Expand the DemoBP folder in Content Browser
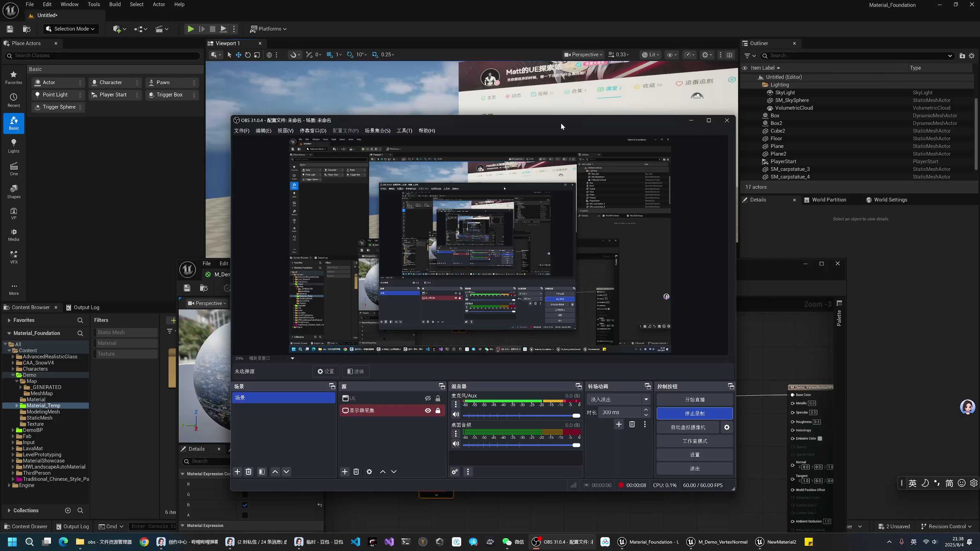Viewport: 980px width, 551px height. [13, 430]
